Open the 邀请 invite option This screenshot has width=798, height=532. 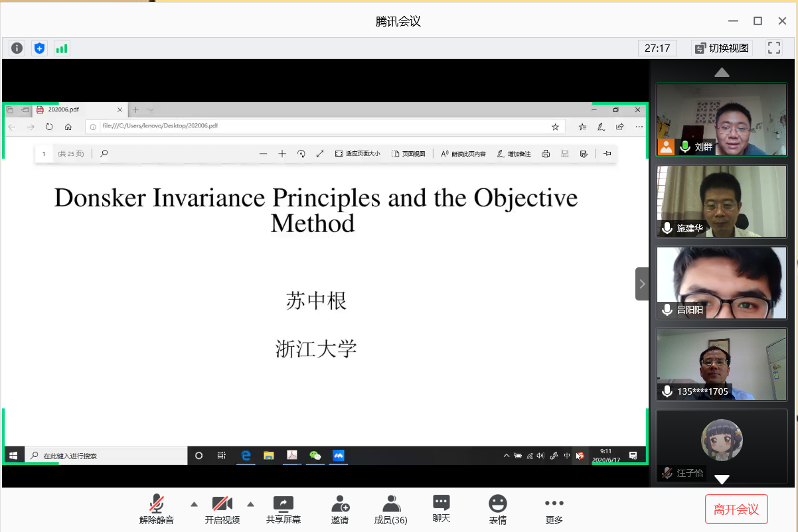point(340,509)
